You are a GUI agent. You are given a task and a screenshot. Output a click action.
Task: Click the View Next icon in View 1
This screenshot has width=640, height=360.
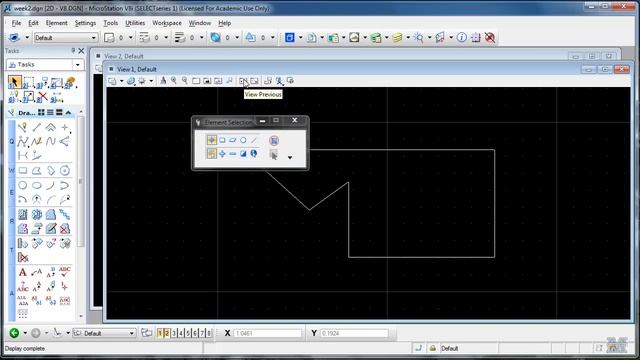coord(254,81)
